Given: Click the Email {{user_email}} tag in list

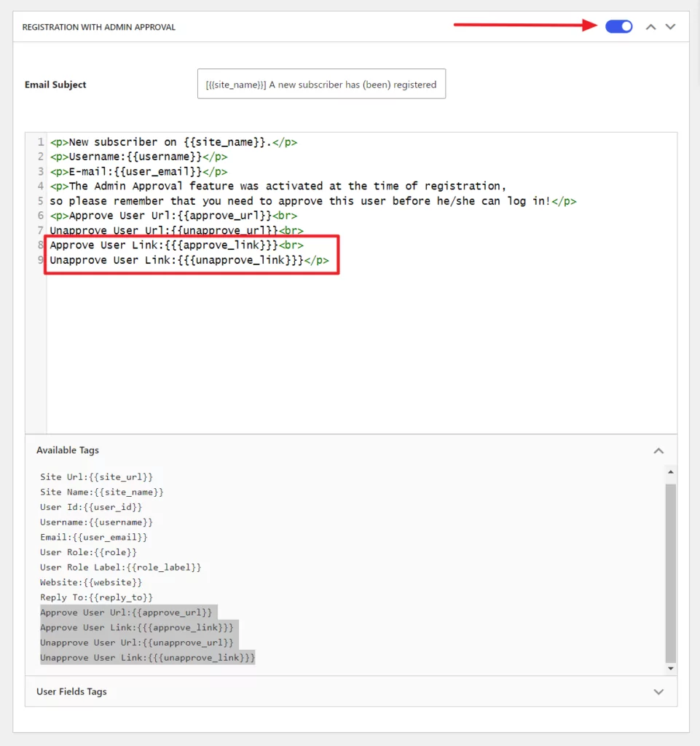Looking at the screenshot, I should coord(94,537).
